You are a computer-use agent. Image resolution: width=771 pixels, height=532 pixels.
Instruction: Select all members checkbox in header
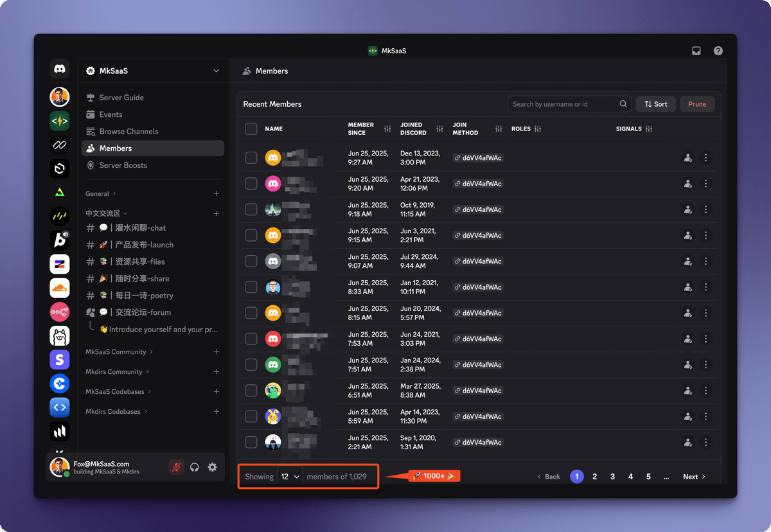click(251, 129)
